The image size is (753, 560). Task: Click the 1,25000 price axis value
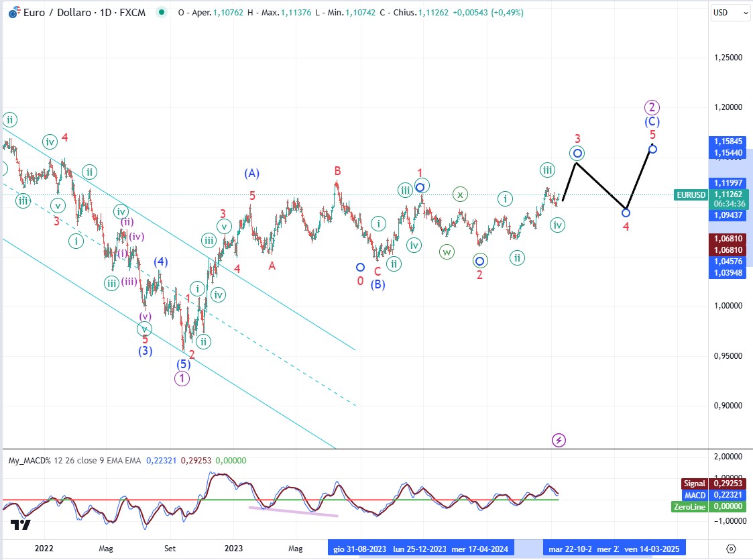point(728,57)
